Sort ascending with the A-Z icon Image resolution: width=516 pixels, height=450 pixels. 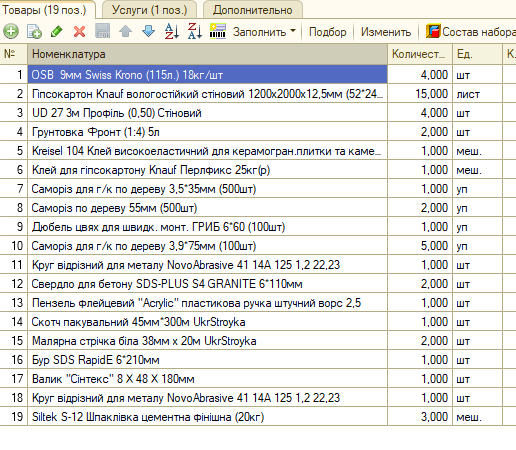[x=172, y=32]
